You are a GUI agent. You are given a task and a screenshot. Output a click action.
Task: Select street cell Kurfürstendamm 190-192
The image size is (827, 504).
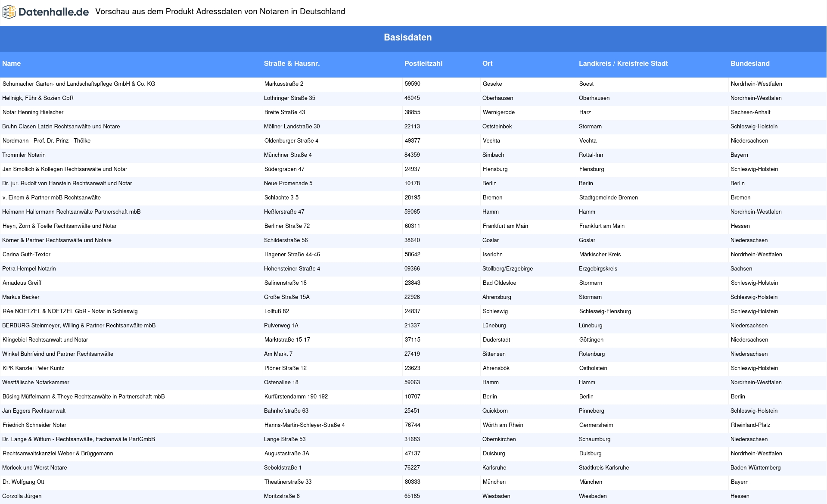coord(296,397)
